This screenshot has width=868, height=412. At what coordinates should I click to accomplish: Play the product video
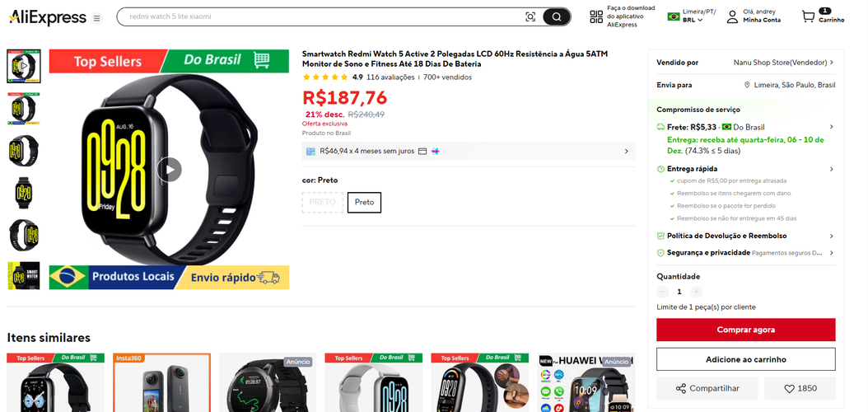click(x=170, y=169)
